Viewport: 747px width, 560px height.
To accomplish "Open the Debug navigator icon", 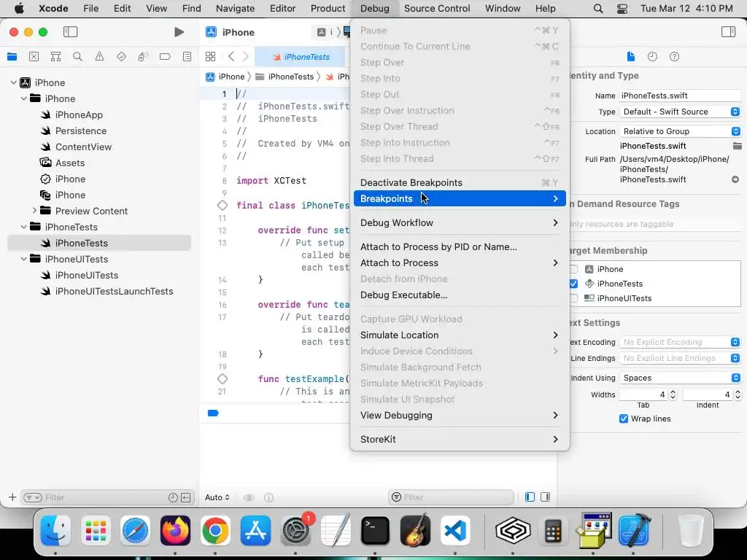I will (143, 57).
